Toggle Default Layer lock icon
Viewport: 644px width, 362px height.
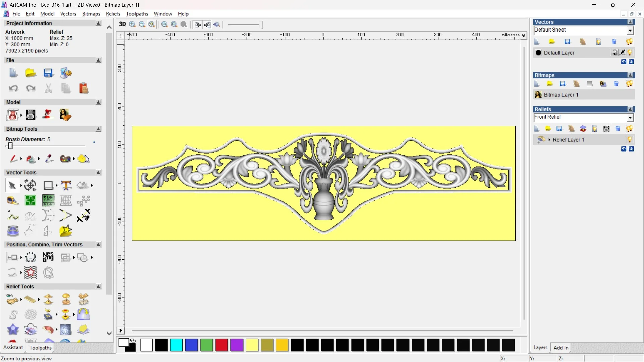point(614,53)
